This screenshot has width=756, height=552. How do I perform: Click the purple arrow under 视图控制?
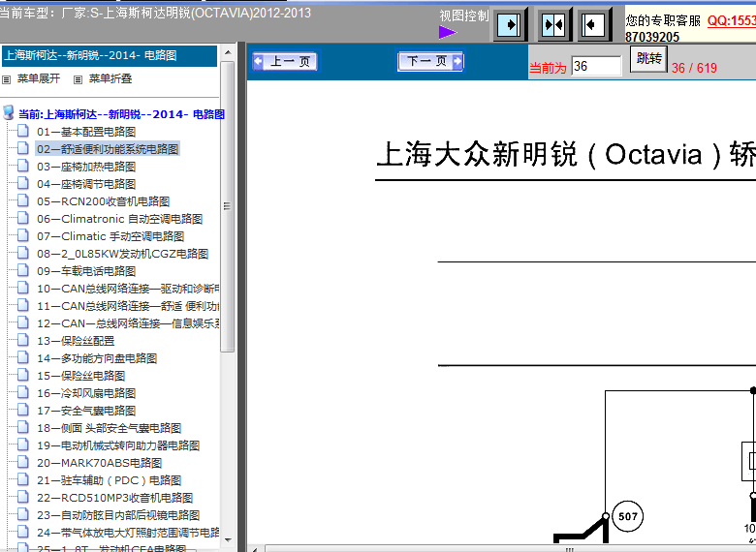448,32
